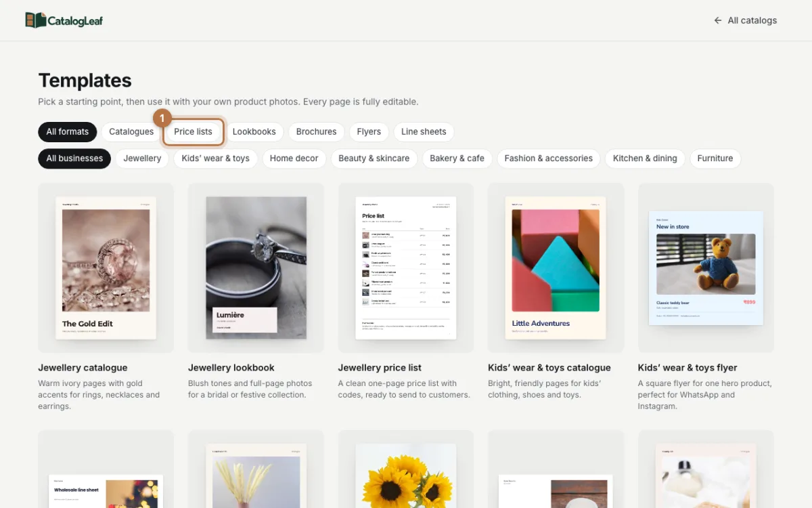Click 'A square flyer for one hero product' text
The height and width of the screenshot is (508, 812).
(704, 395)
